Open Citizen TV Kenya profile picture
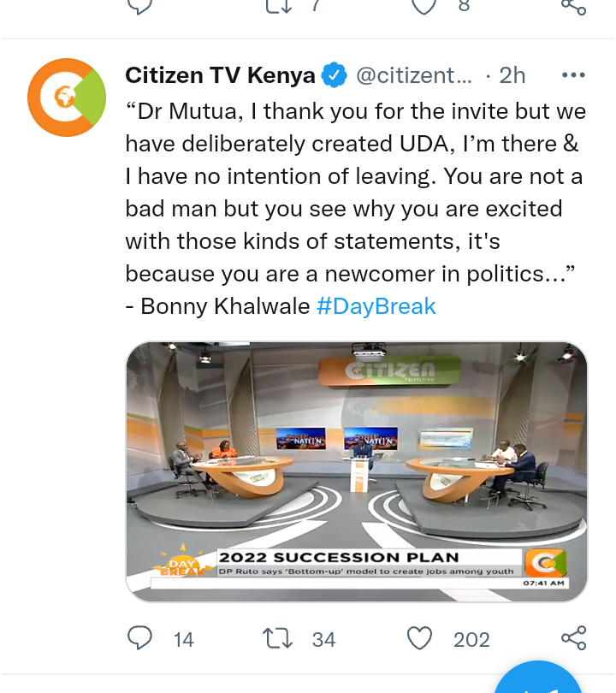The width and height of the screenshot is (616, 693). [67, 98]
